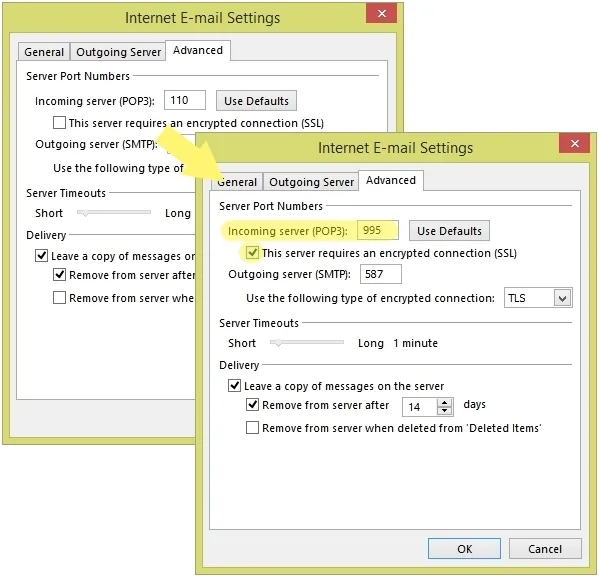Screen dimensions: 599x578
Task: Confirm settings with OK button
Action: [464, 549]
